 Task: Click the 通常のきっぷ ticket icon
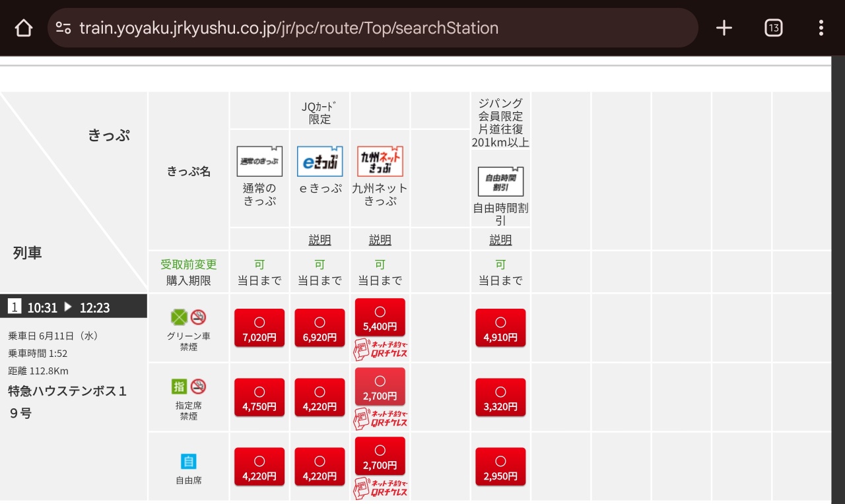pyautogui.click(x=259, y=162)
